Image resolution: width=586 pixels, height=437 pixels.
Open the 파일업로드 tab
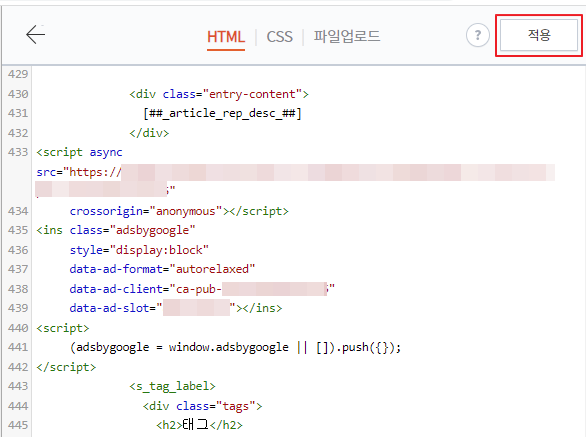346,36
